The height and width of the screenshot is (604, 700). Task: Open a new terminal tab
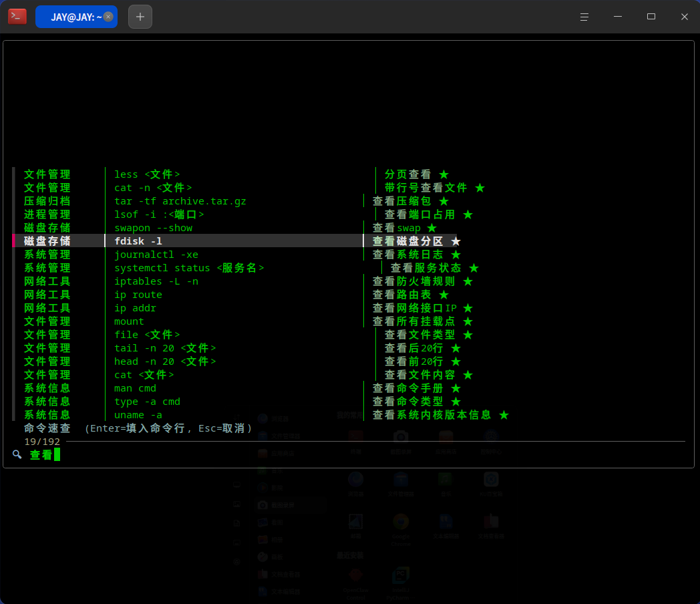[x=140, y=17]
